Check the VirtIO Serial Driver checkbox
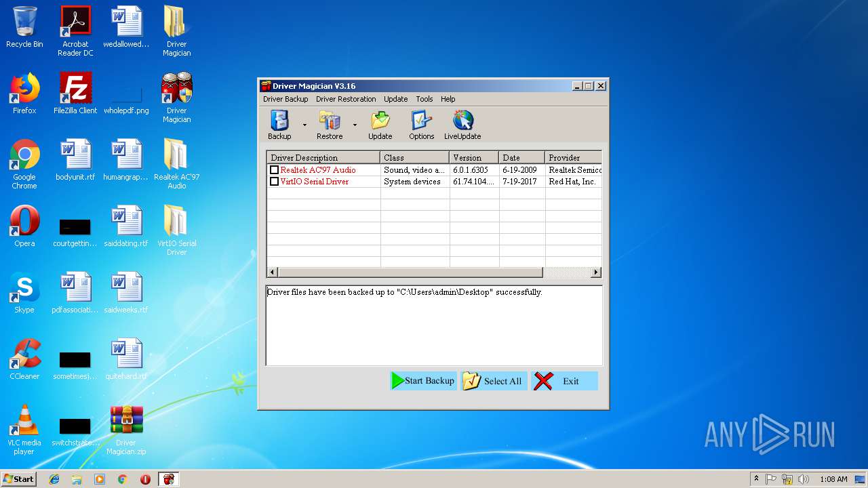 [x=275, y=182]
